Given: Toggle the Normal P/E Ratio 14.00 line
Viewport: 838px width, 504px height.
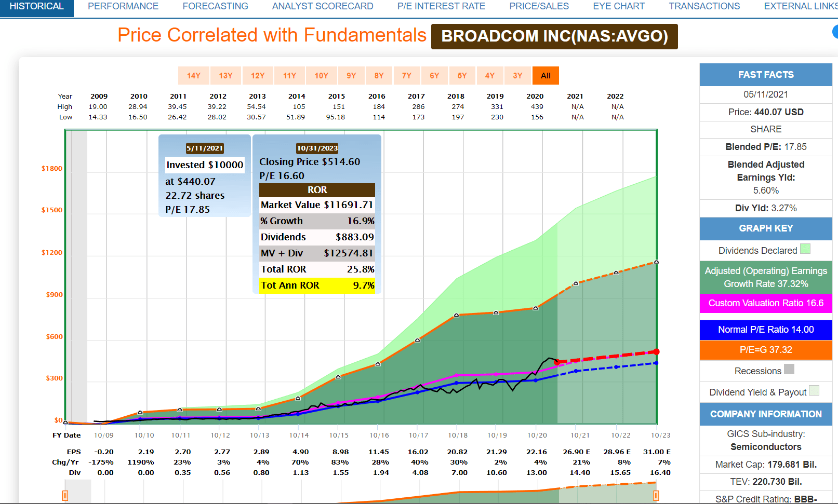Looking at the screenshot, I should point(766,330).
